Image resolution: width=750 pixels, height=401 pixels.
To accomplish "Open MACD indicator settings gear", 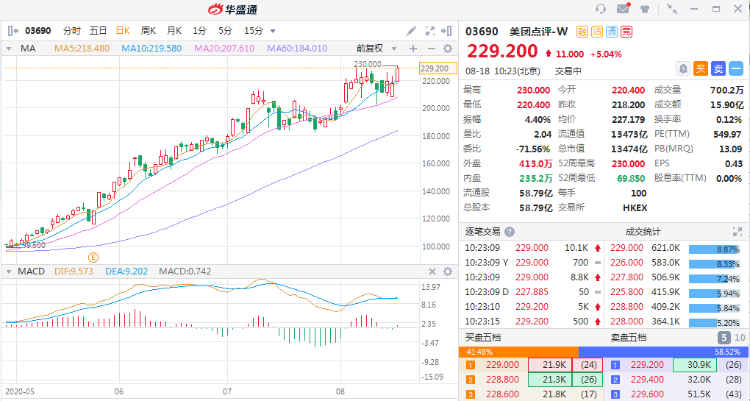I will (x=448, y=272).
